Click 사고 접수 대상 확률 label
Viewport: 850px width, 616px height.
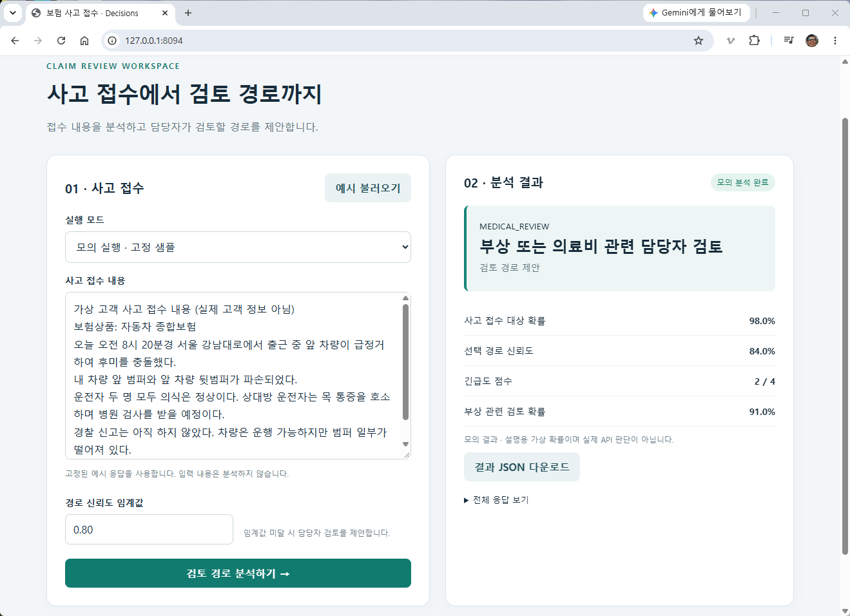[x=505, y=321]
